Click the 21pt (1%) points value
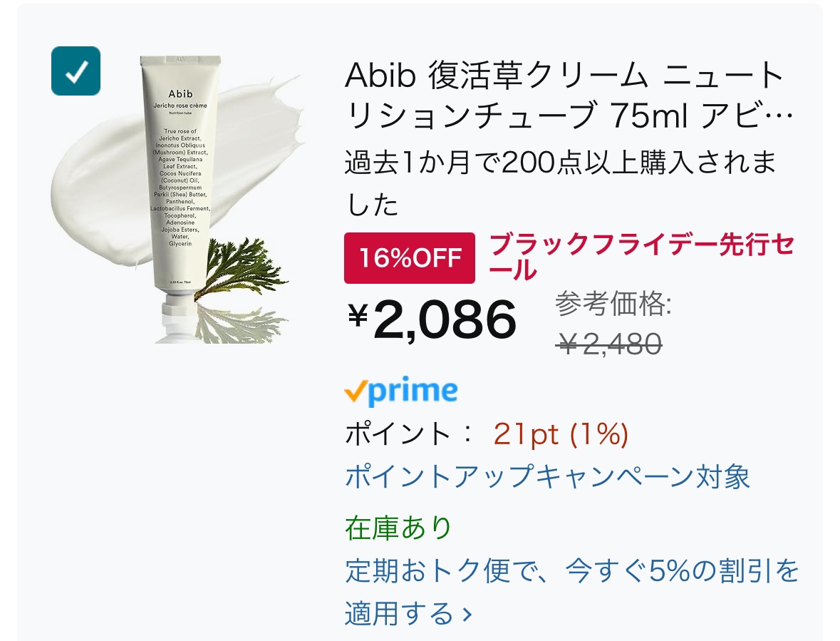 [x=561, y=434]
